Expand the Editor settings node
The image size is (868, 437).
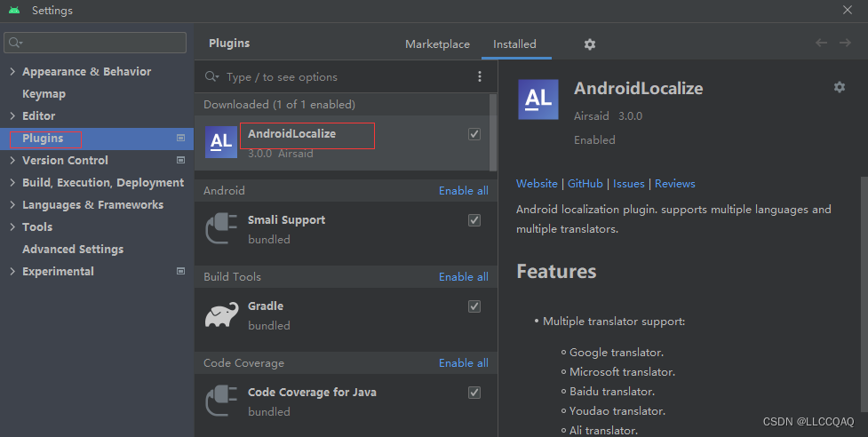12,115
